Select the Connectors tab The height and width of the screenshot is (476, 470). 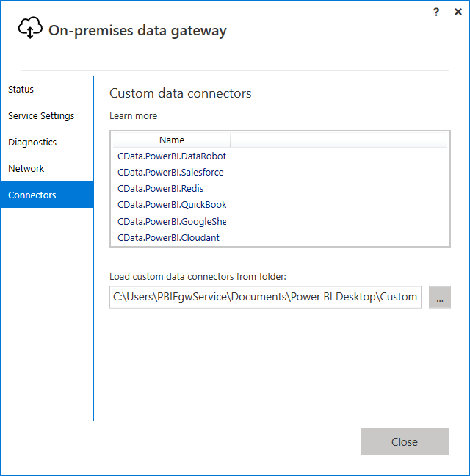[32, 195]
